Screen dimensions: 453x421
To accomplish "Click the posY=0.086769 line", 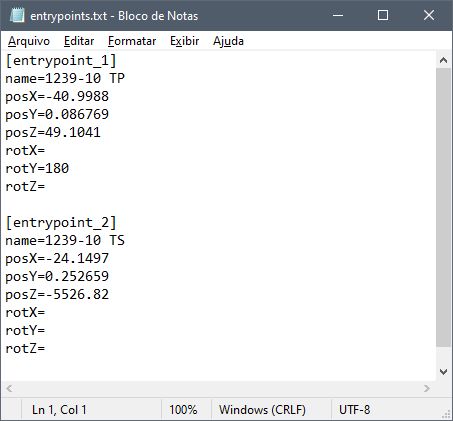I will (57, 115).
